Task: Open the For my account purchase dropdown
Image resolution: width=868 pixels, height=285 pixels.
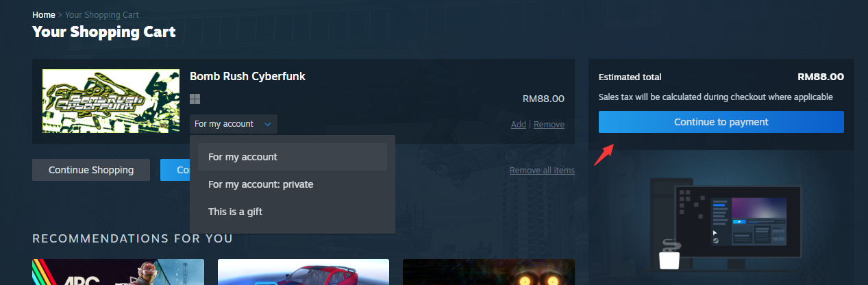Action: [234, 124]
